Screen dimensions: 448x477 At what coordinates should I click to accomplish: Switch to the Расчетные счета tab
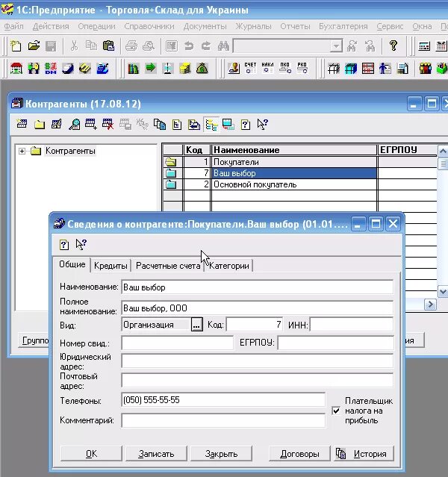[x=168, y=266]
